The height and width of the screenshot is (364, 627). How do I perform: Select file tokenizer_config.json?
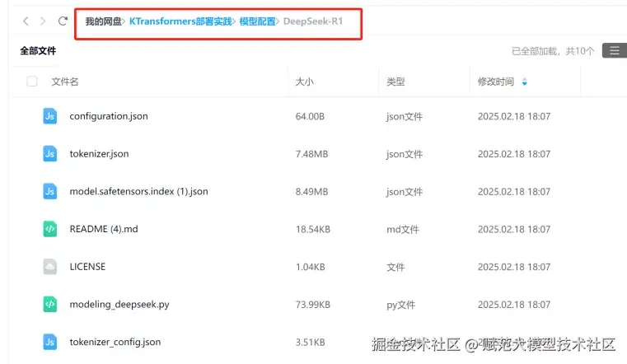point(115,342)
